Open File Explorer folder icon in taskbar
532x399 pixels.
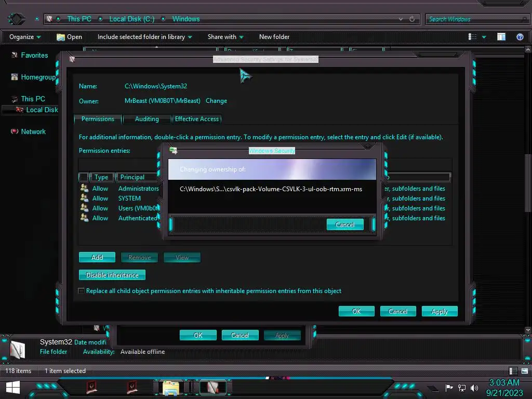coord(170,388)
